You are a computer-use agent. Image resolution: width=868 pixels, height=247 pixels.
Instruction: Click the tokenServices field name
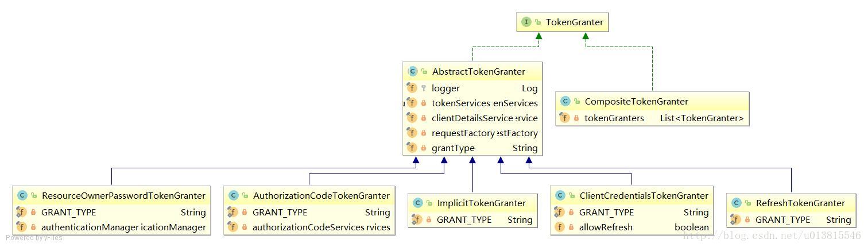[461, 103]
